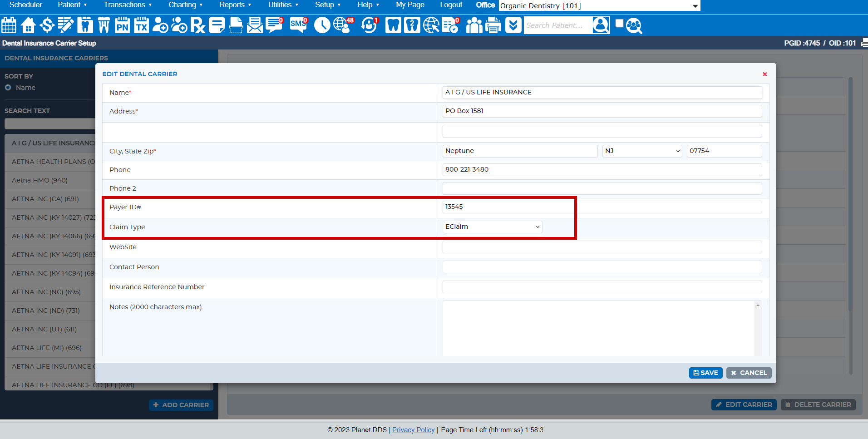Screen dimensions: 868x439
Task: Open the dollar sign ledger icon
Action: (47, 25)
